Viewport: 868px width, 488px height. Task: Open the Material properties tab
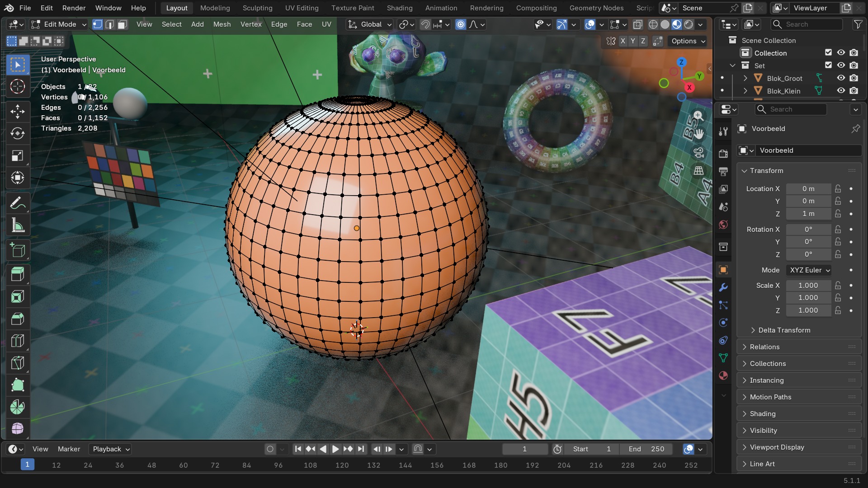pos(723,375)
